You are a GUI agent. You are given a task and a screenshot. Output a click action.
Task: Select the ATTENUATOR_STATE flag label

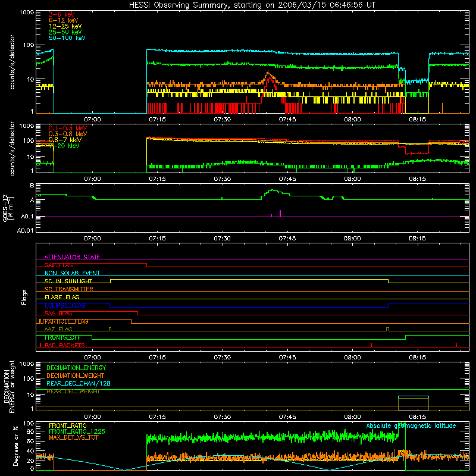tap(72, 257)
